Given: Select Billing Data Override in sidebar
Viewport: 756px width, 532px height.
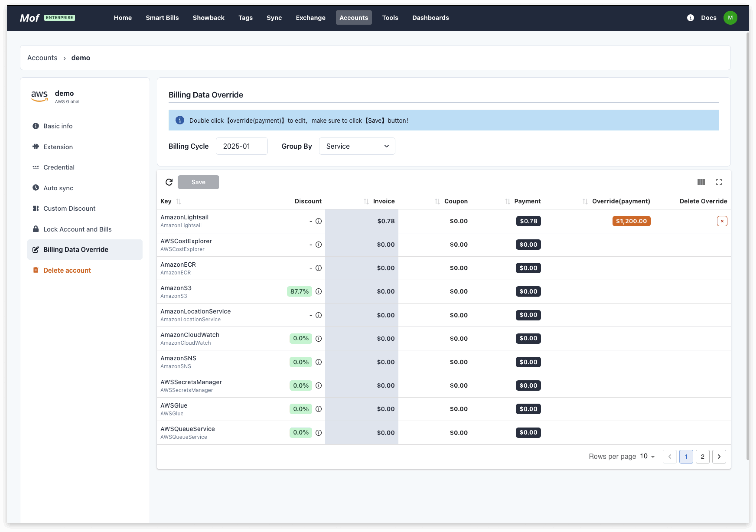Looking at the screenshot, I should [85, 250].
